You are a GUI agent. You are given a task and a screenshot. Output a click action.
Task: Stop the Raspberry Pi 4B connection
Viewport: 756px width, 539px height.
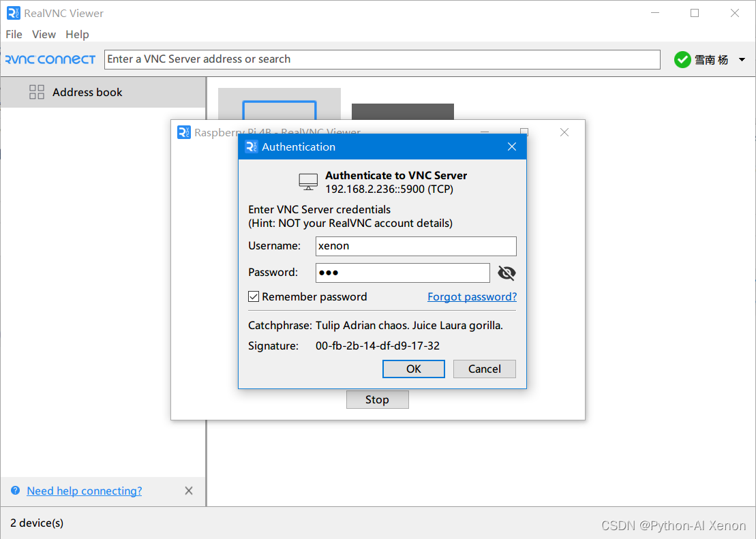pyautogui.click(x=377, y=400)
